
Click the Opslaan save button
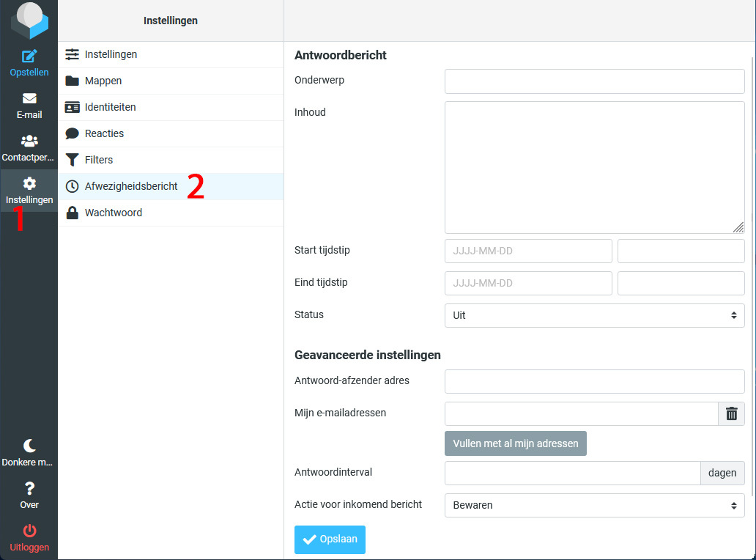click(x=330, y=539)
